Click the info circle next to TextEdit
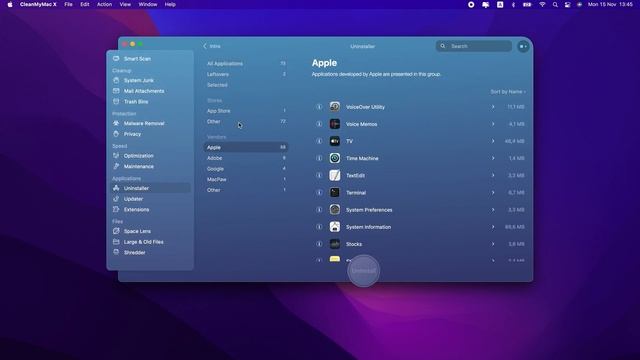Screen dimensions: 640x360 (x=319, y=176)
